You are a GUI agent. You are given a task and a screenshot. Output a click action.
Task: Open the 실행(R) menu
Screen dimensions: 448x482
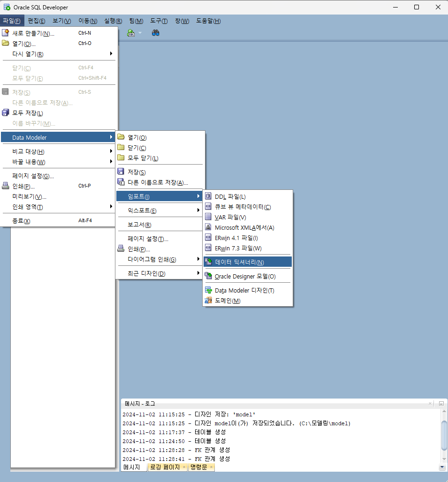click(x=113, y=21)
